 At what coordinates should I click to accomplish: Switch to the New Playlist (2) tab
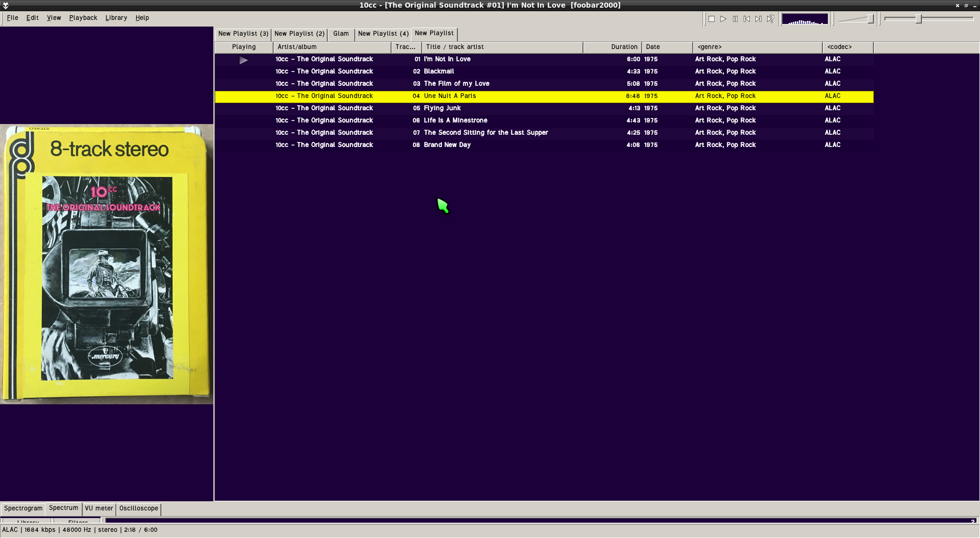[299, 34]
